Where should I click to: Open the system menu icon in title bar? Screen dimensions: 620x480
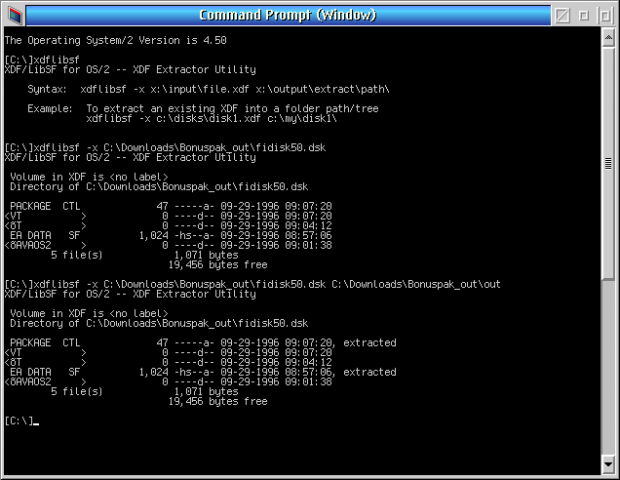(11, 14)
